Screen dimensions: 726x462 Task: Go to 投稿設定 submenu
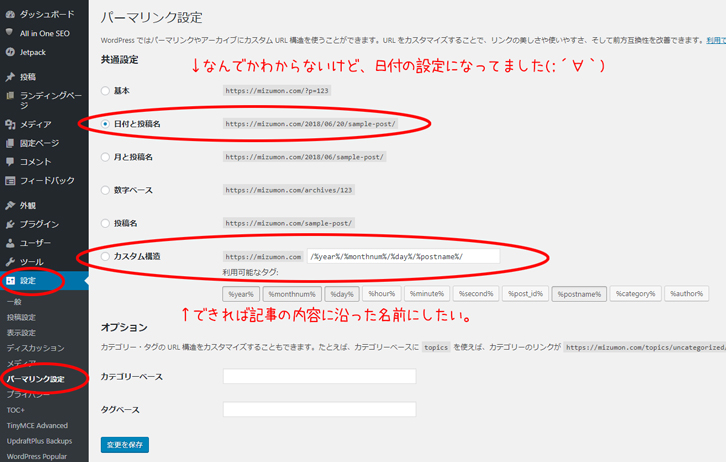[21, 317]
